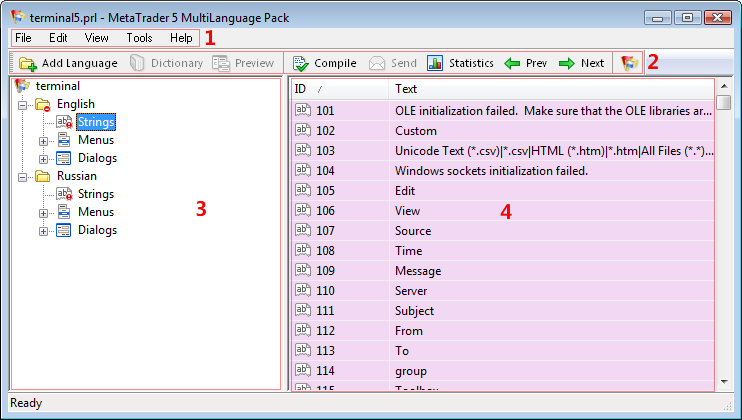The height and width of the screenshot is (420, 742).
Task: Select Strings under Russian
Action: (96, 194)
